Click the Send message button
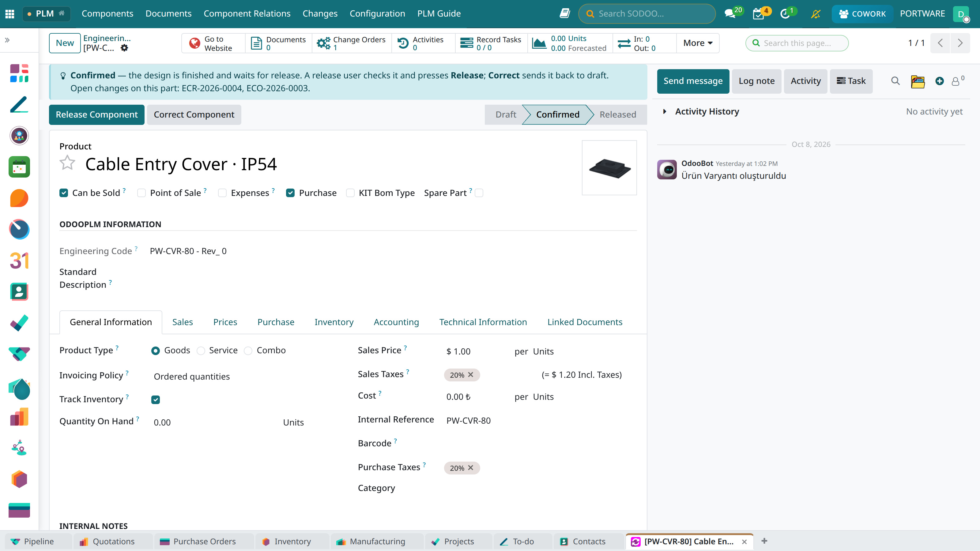The width and height of the screenshot is (980, 551). [x=693, y=81]
